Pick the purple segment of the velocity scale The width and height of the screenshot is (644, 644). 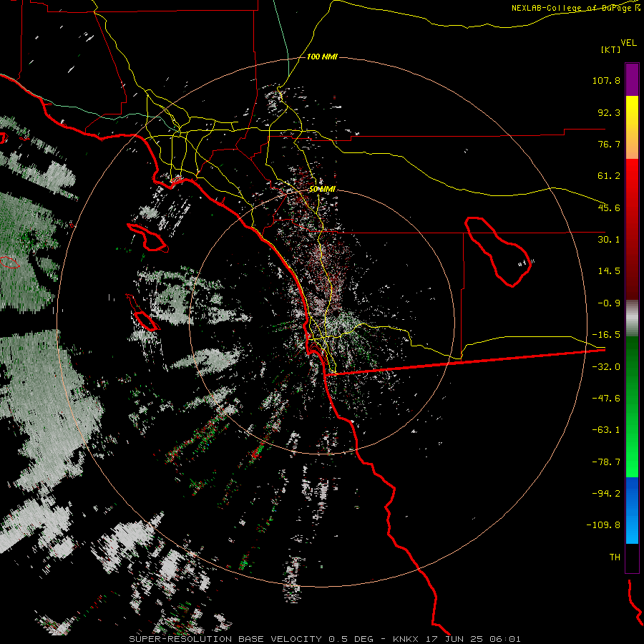point(632,79)
